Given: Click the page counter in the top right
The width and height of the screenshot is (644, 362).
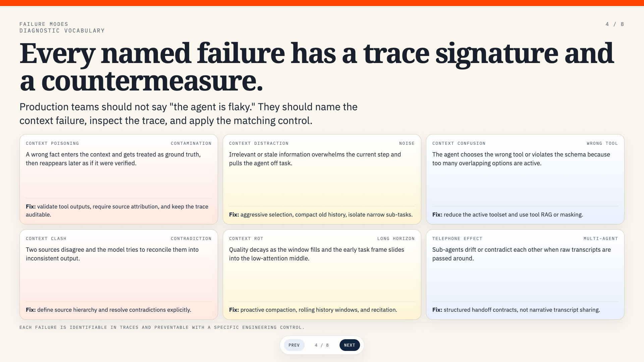Looking at the screenshot, I should pyautogui.click(x=615, y=24).
